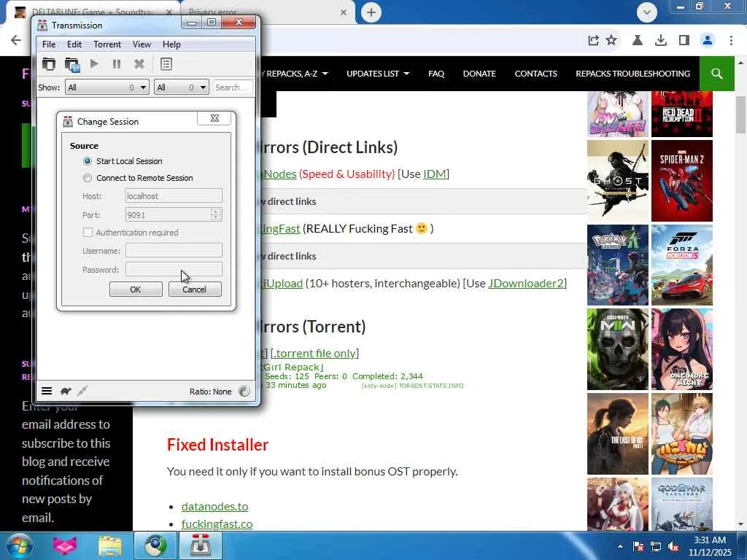Open the CONTACTS page link
The height and width of the screenshot is (560, 747).
click(535, 74)
